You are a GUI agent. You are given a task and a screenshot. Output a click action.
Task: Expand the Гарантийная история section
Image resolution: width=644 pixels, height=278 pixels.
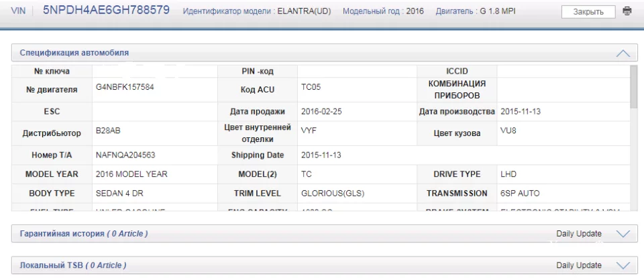click(623, 234)
